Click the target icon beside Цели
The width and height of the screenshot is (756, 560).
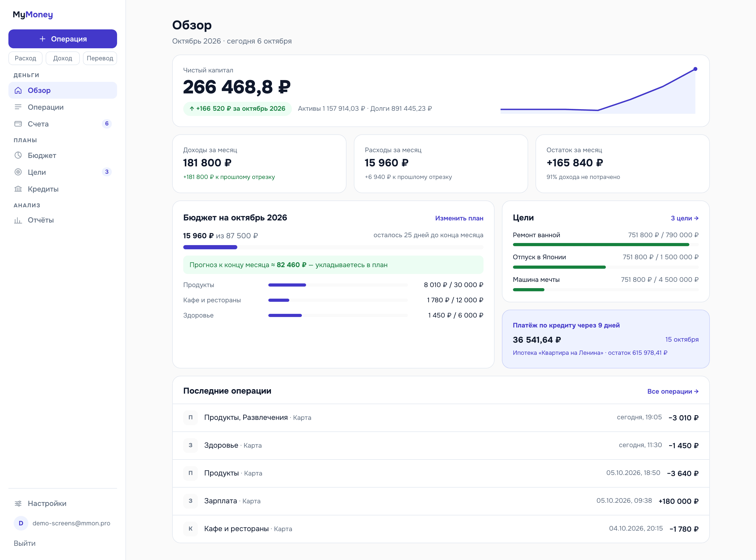[x=18, y=172]
